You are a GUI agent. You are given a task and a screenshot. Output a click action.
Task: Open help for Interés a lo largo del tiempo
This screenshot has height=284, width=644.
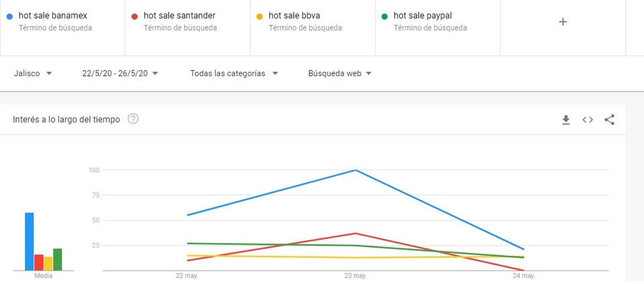(x=133, y=119)
